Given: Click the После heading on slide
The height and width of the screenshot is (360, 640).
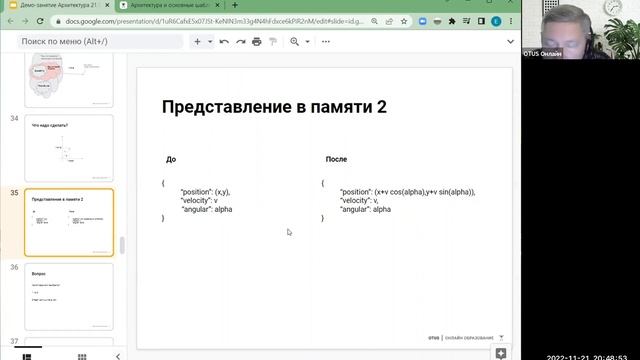Looking at the screenshot, I should pyautogui.click(x=336, y=159).
